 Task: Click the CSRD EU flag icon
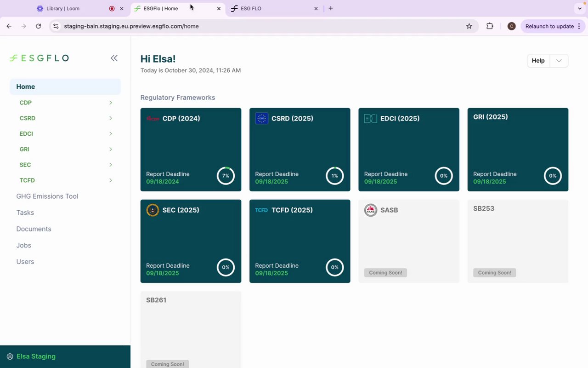(261, 119)
